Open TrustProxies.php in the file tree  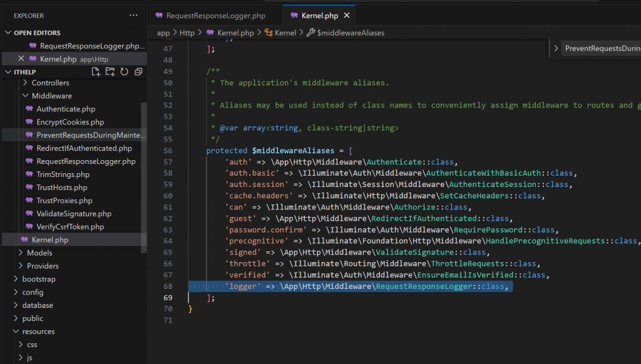tap(64, 201)
